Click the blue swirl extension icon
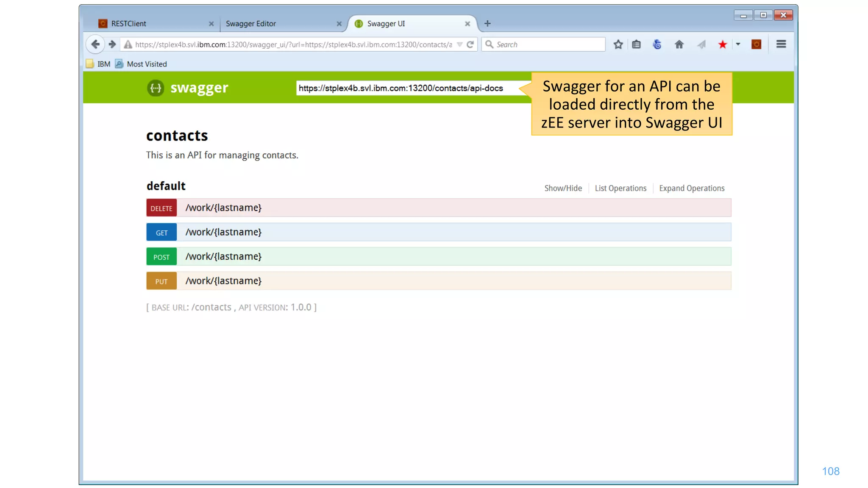This screenshot has height=488, width=868. click(x=657, y=44)
